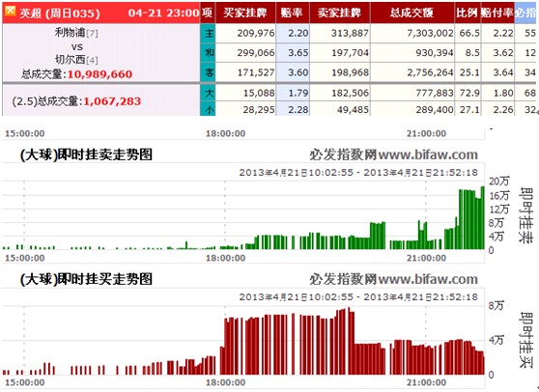
Task: Click the 卖家挂牌 column header
Action: (339, 13)
